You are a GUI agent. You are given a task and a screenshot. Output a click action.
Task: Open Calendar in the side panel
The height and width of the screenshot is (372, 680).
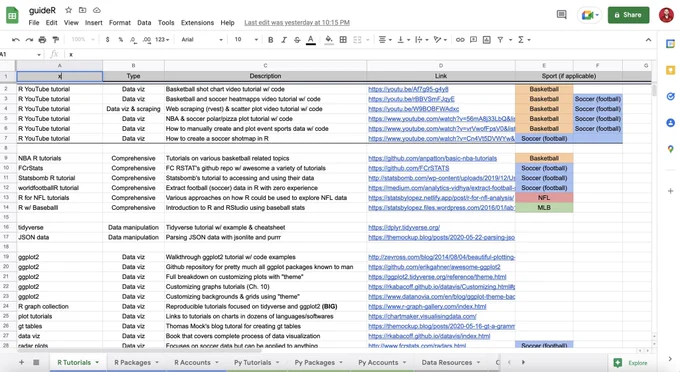pos(670,44)
